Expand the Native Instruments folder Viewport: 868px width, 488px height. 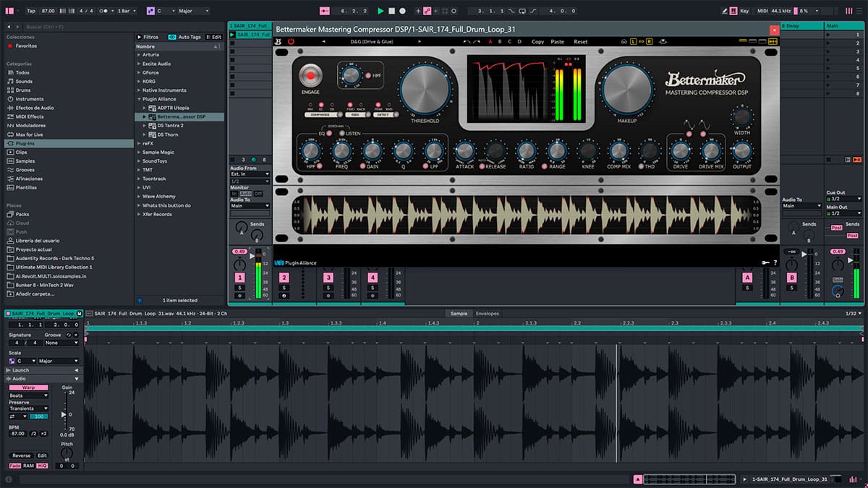coord(139,90)
